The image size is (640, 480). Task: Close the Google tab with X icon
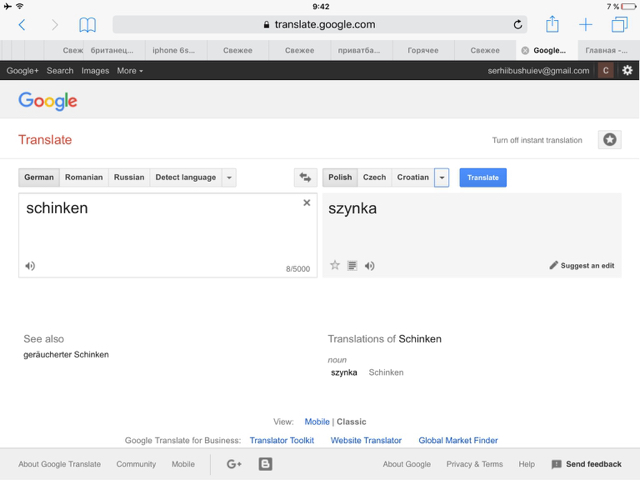[x=525, y=51]
